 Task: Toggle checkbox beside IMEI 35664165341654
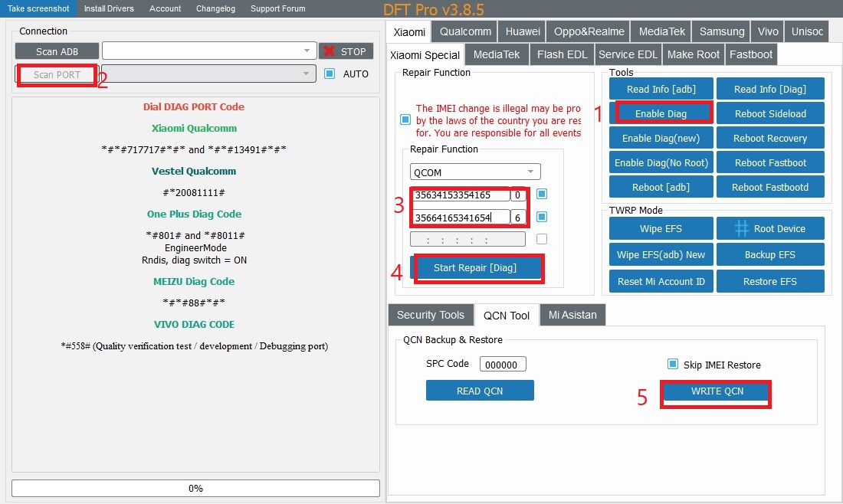coord(542,217)
